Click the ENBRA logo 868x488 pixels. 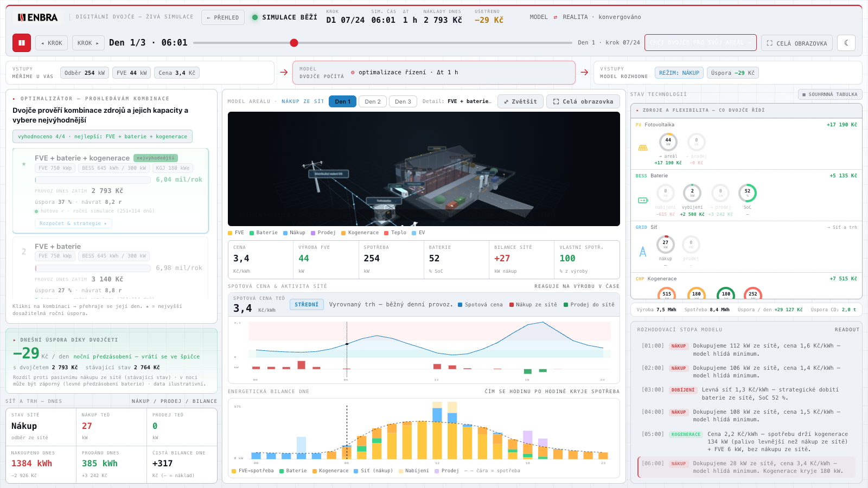coord(37,17)
